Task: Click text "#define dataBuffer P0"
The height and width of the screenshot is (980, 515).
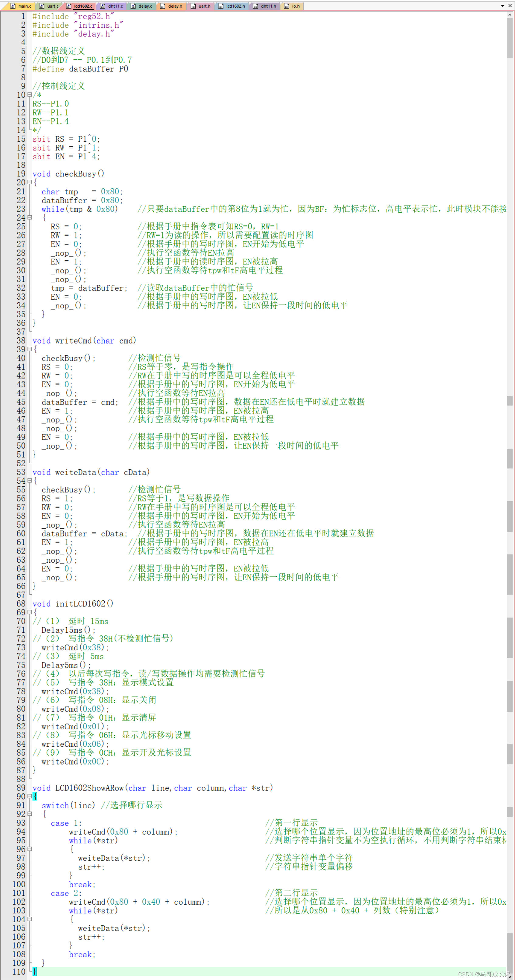Action: click(x=80, y=69)
